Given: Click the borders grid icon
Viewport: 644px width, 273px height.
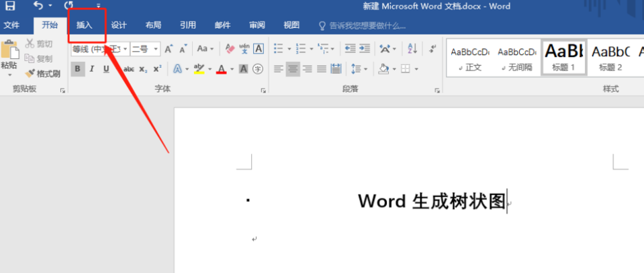Looking at the screenshot, I should 406,69.
